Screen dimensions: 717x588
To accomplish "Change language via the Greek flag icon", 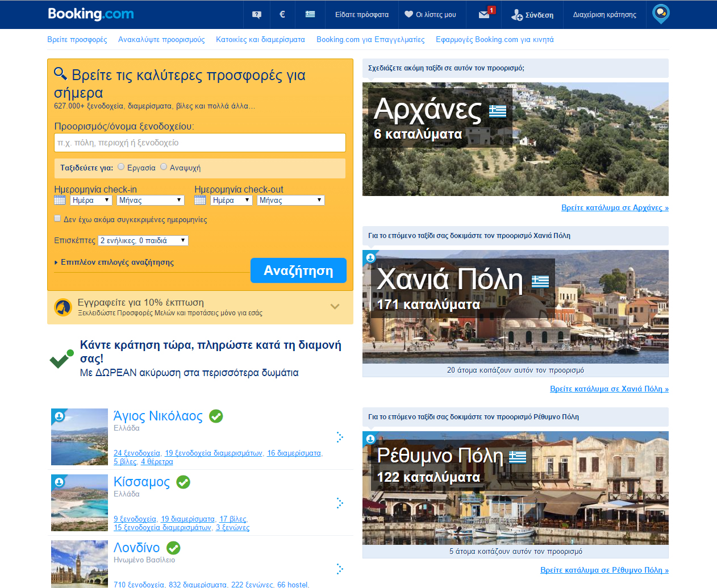I will (310, 14).
